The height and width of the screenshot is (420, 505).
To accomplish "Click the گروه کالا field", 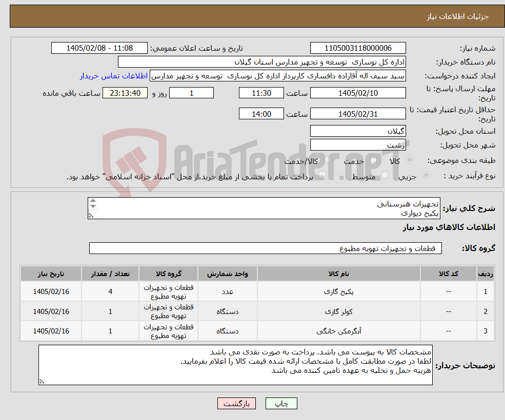I will click(266, 248).
